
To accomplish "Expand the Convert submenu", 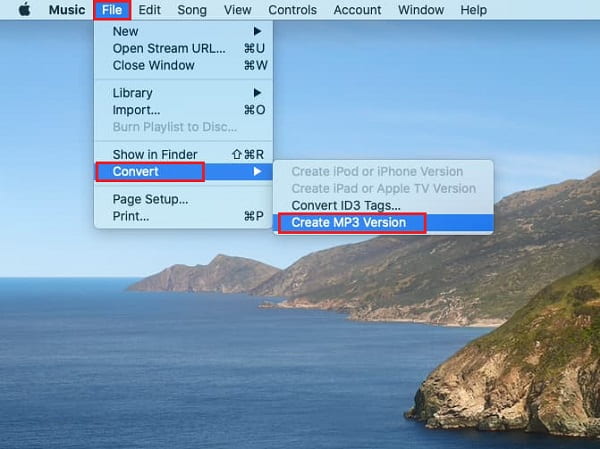I will click(x=183, y=171).
